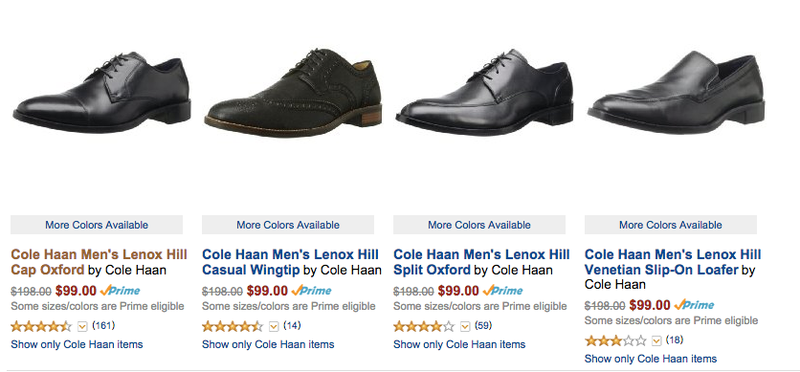Select the Venetian Slip-On Loafer shoe image
Image resolution: width=800 pixels, height=372 pixels.
click(676, 92)
